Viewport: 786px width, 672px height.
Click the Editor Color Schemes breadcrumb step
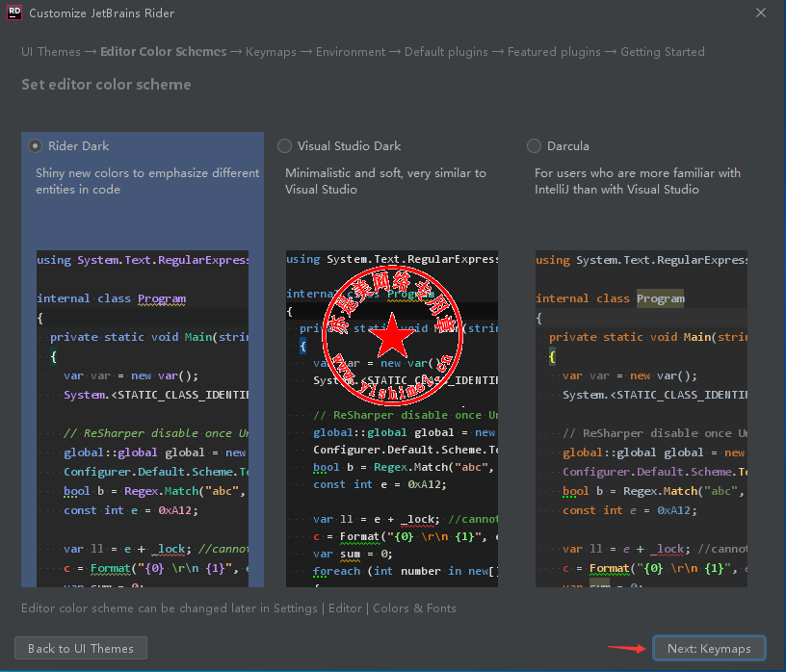click(x=164, y=52)
